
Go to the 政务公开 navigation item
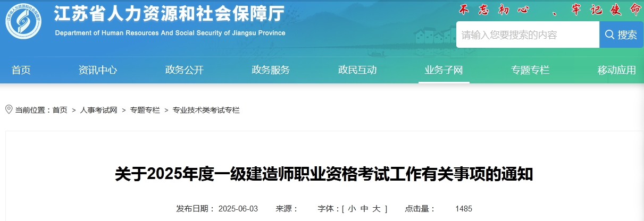(x=185, y=70)
